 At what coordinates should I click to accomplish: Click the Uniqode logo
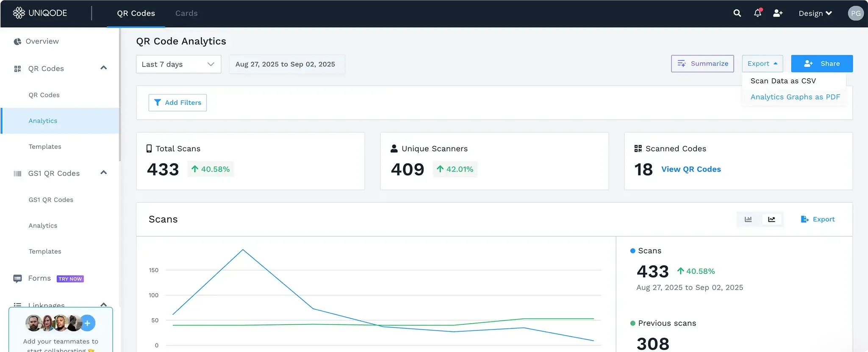pyautogui.click(x=40, y=13)
